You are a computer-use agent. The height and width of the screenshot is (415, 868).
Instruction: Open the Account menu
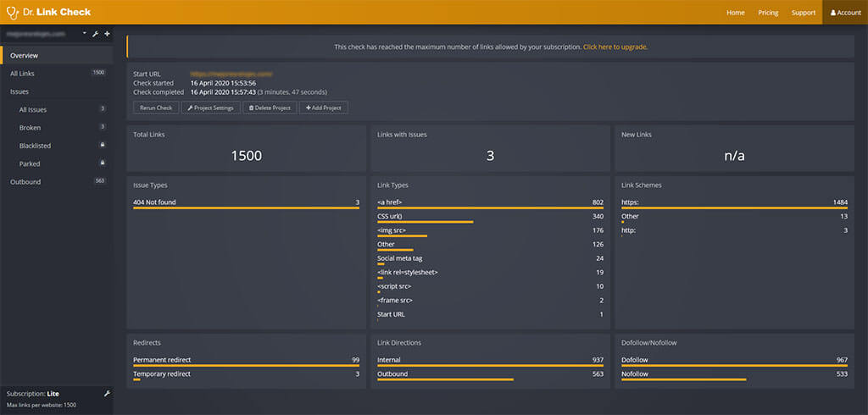(x=845, y=12)
